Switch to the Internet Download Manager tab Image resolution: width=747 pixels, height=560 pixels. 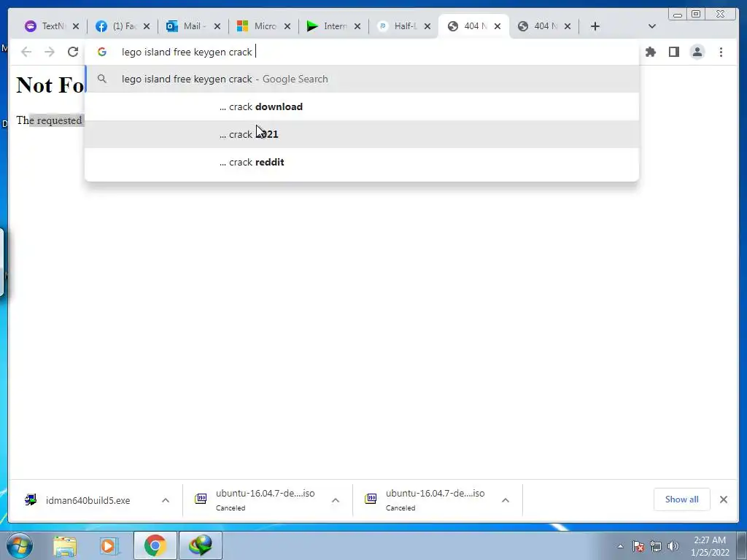pos(328,26)
